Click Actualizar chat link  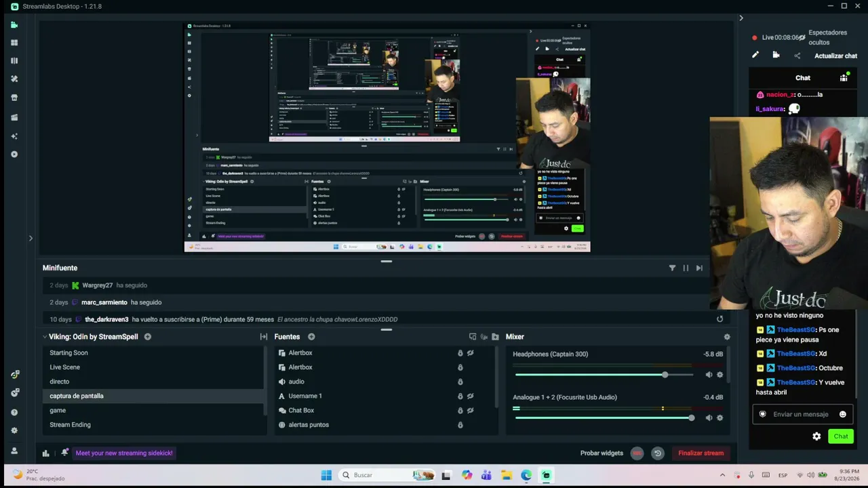pyautogui.click(x=835, y=56)
